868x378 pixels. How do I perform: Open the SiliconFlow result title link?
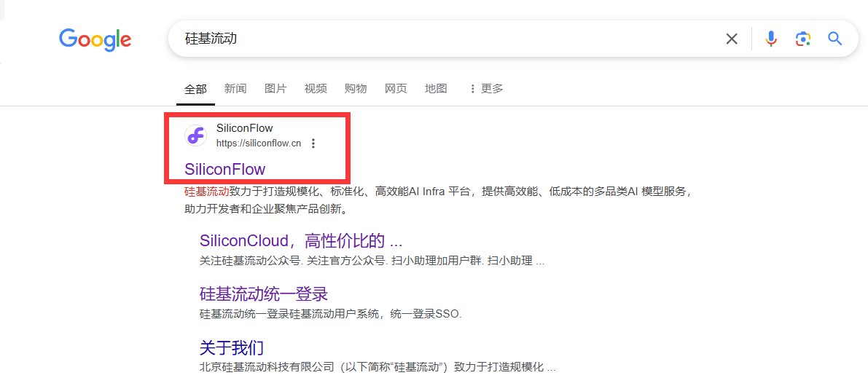pos(224,170)
